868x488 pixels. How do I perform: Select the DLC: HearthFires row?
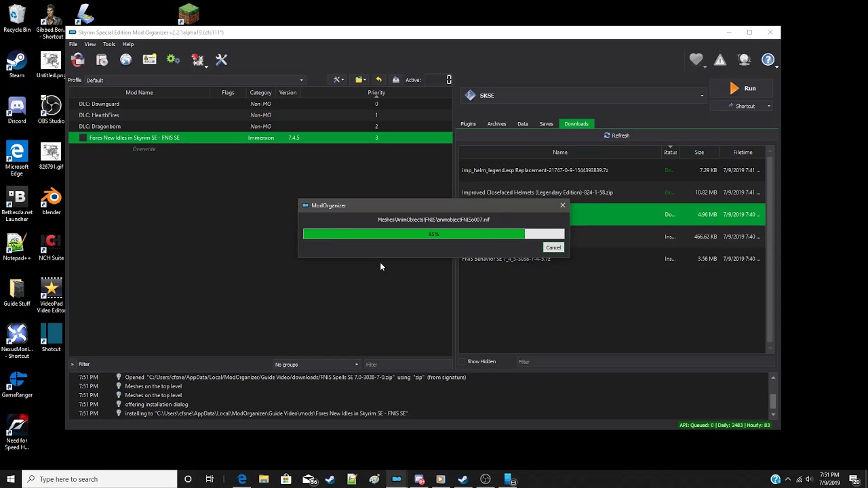[x=260, y=115]
